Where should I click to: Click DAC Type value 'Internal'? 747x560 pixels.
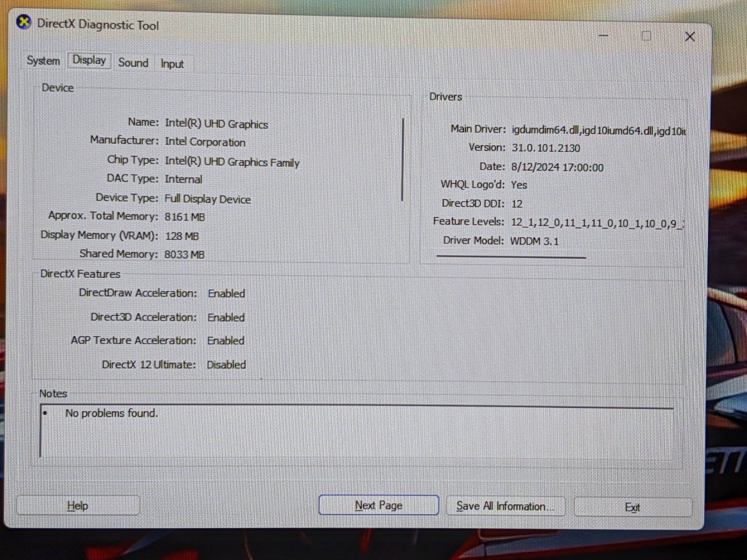point(183,179)
